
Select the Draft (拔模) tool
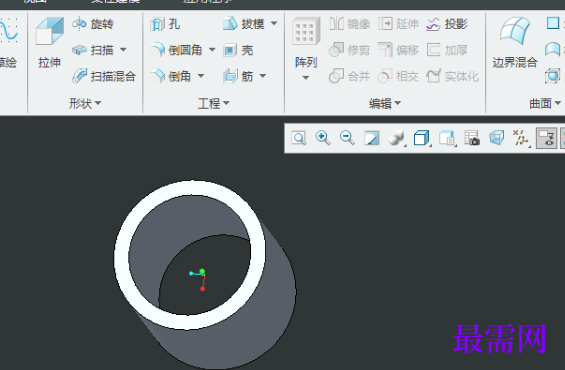click(244, 24)
